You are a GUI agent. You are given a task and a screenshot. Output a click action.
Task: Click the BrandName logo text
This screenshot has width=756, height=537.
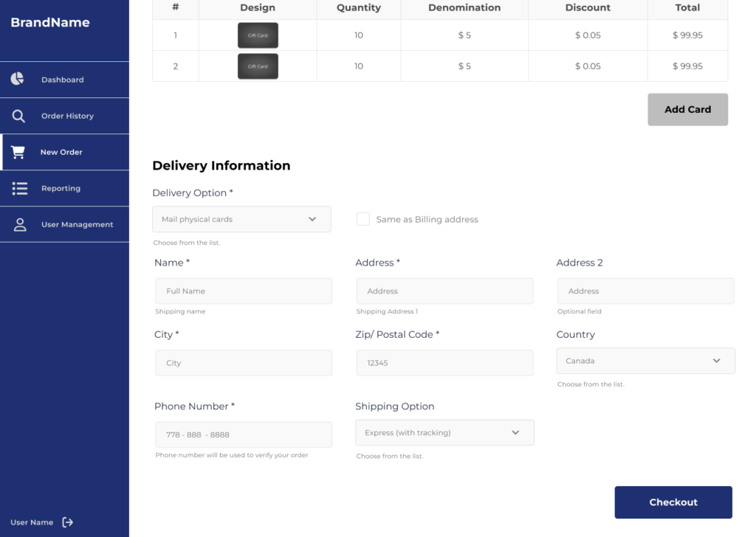tap(50, 23)
